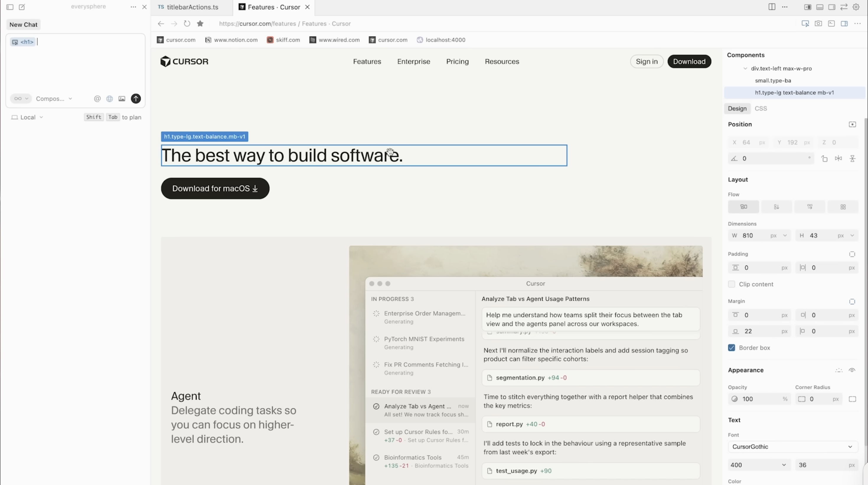868x485 pixels.
Task: Uncheck the Border box checkbox
Action: coord(731,347)
